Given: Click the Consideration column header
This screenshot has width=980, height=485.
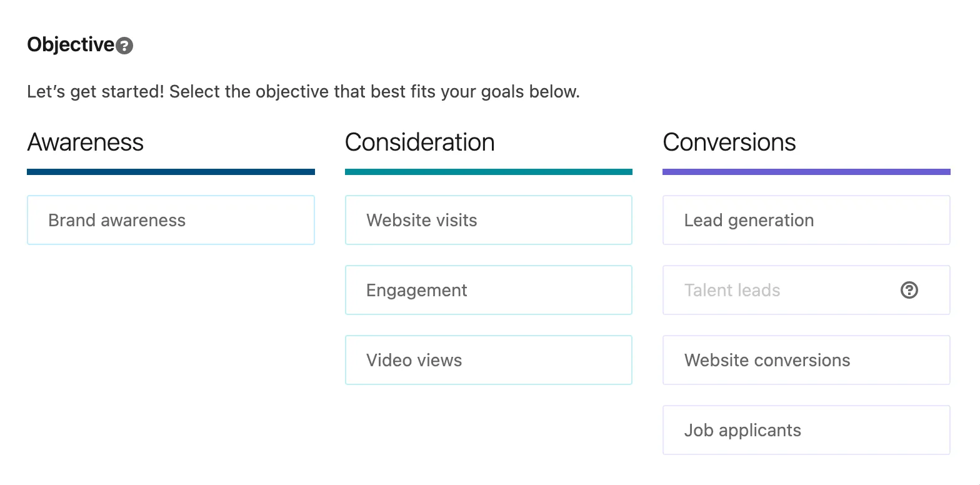Looking at the screenshot, I should pyautogui.click(x=419, y=142).
